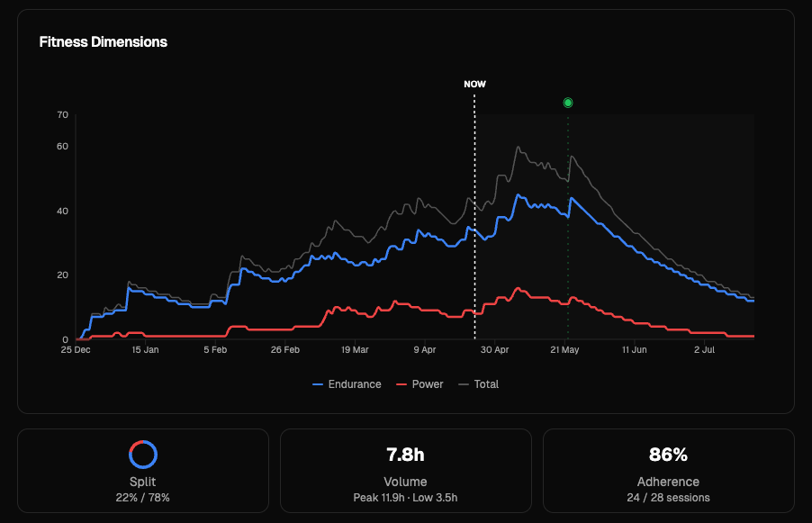Open the Split card label
Image resolution: width=812 pixels, height=523 pixels.
coord(143,482)
